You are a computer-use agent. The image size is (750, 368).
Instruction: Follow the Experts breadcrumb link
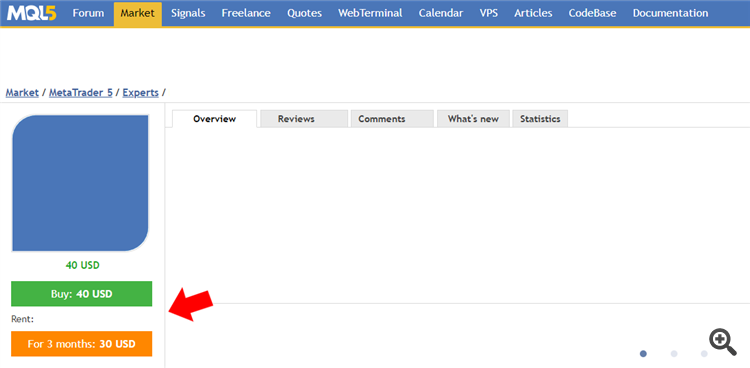tap(140, 93)
